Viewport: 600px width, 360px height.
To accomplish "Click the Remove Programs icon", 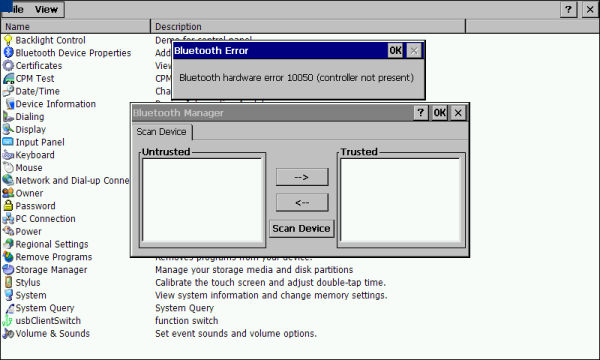I will click(8, 257).
